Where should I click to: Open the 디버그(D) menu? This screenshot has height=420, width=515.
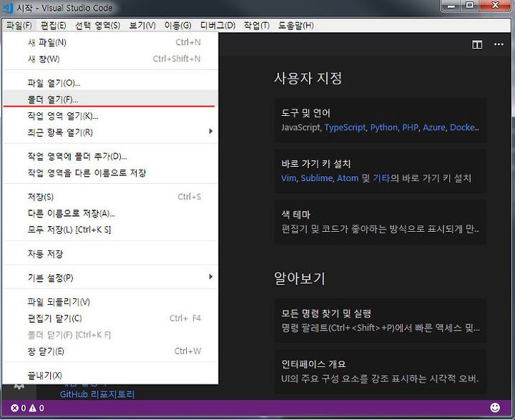click(x=217, y=25)
